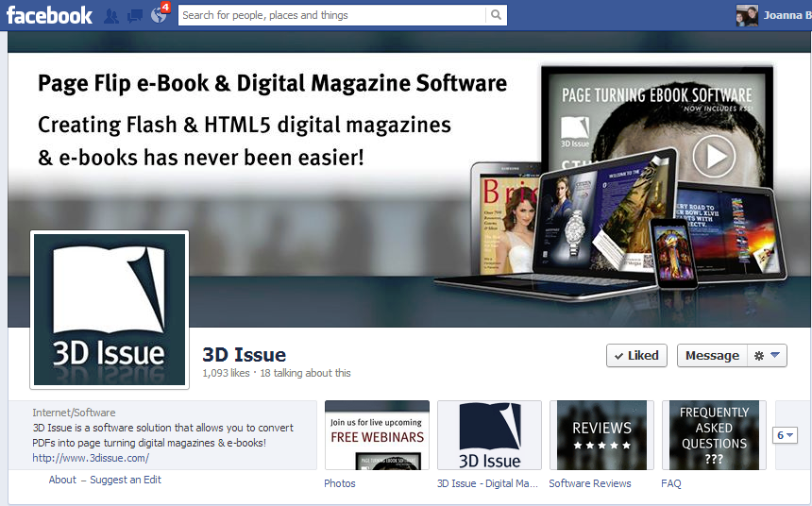Open the gear settings dropdown
Screen dimensions: 812x506
tap(767, 355)
